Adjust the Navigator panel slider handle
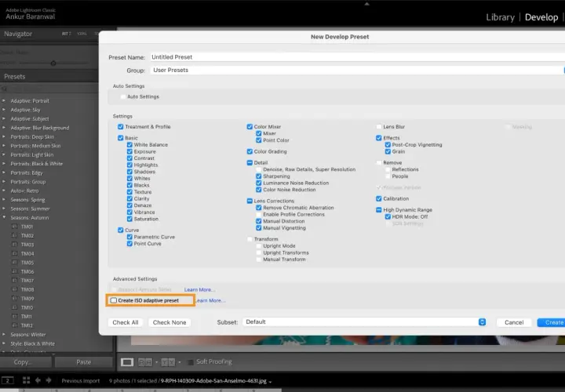 [x=53, y=64]
